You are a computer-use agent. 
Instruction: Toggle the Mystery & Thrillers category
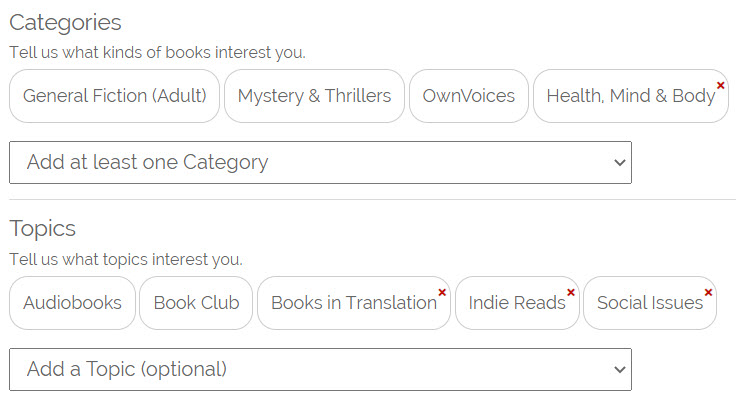[314, 96]
